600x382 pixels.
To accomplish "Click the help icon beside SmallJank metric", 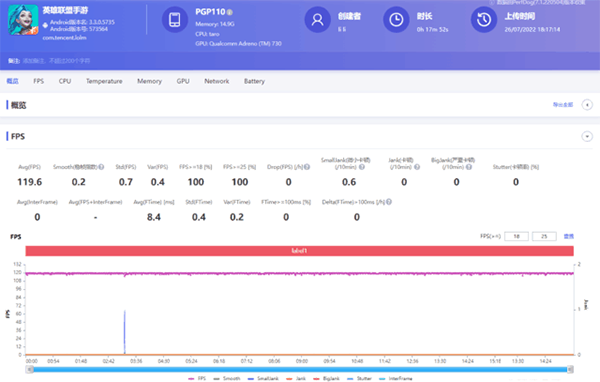I will (362, 167).
